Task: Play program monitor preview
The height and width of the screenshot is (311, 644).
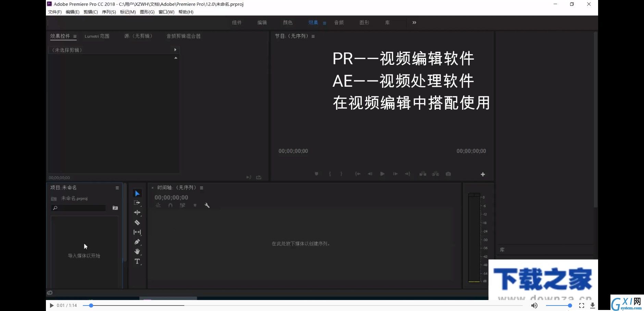Action: 382,174
